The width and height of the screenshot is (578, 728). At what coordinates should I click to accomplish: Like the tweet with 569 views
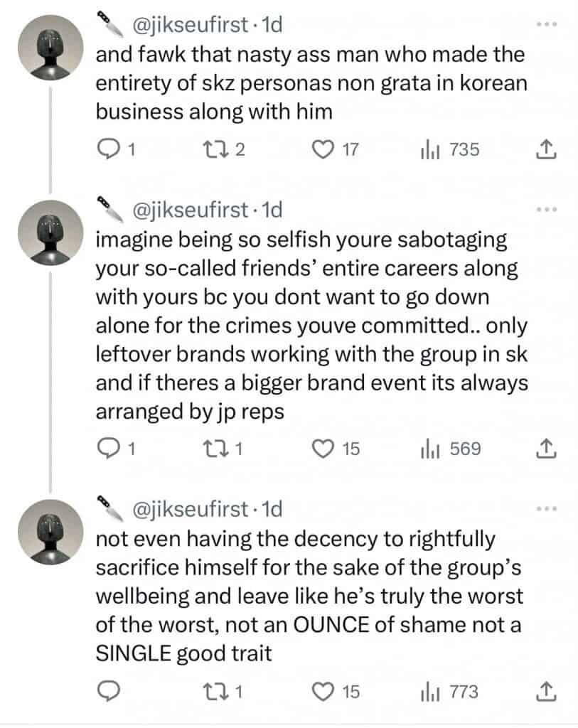click(325, 449)
